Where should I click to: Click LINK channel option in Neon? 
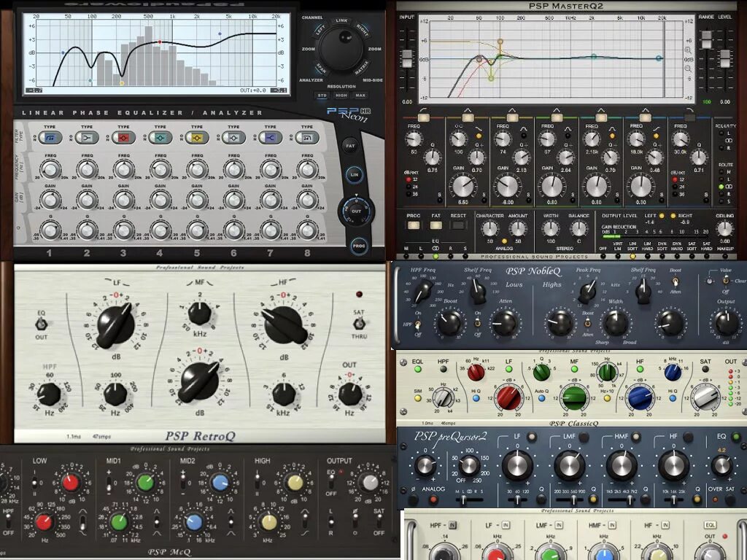click(341, 21)
